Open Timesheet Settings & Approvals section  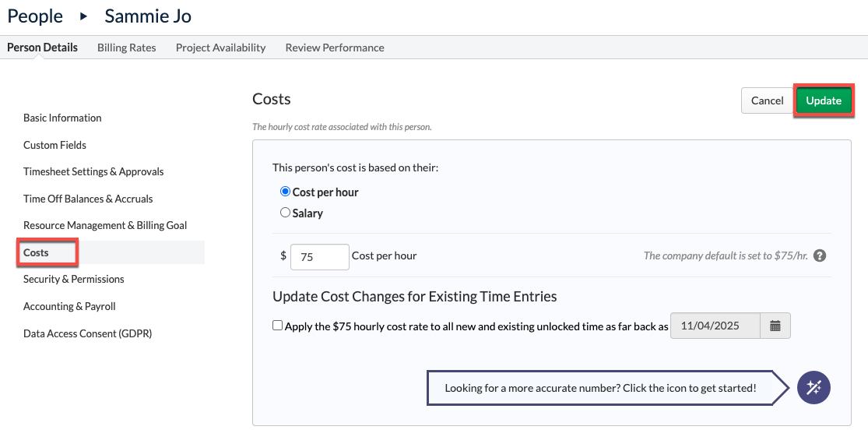(x=93, y=171)
